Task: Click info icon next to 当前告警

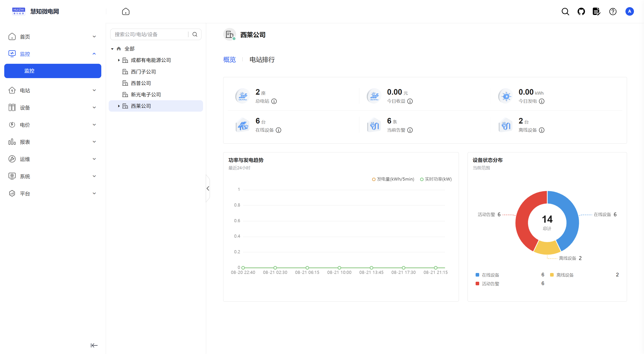Action: pos(410,130)
